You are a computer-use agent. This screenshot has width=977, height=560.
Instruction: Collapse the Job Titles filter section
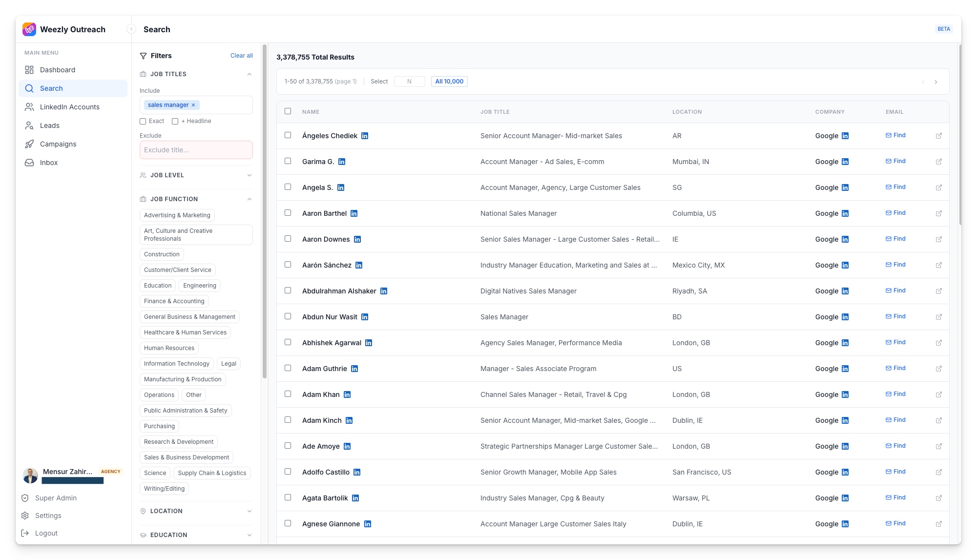point(249,74)
